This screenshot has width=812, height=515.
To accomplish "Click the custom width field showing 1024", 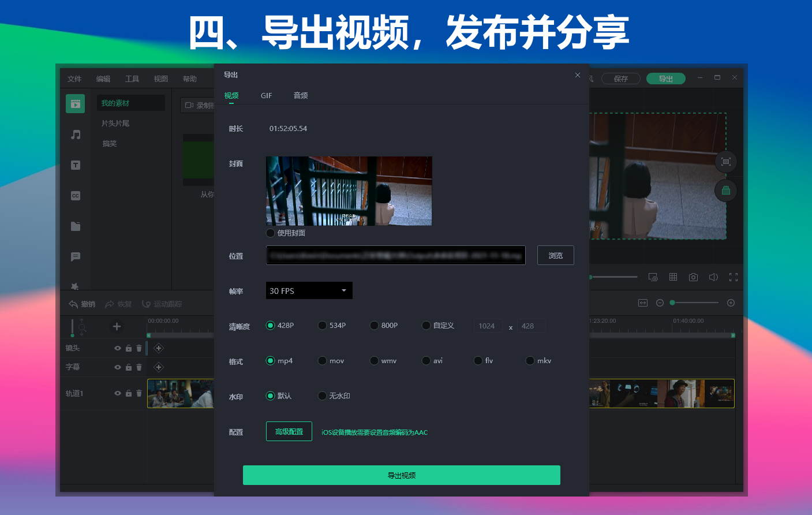I will coord(488,326).
